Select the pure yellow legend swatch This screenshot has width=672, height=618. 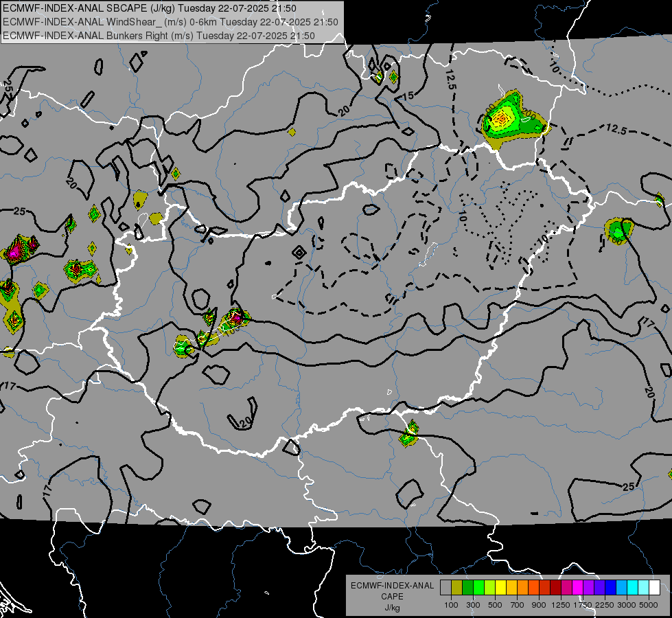[500, 587]
